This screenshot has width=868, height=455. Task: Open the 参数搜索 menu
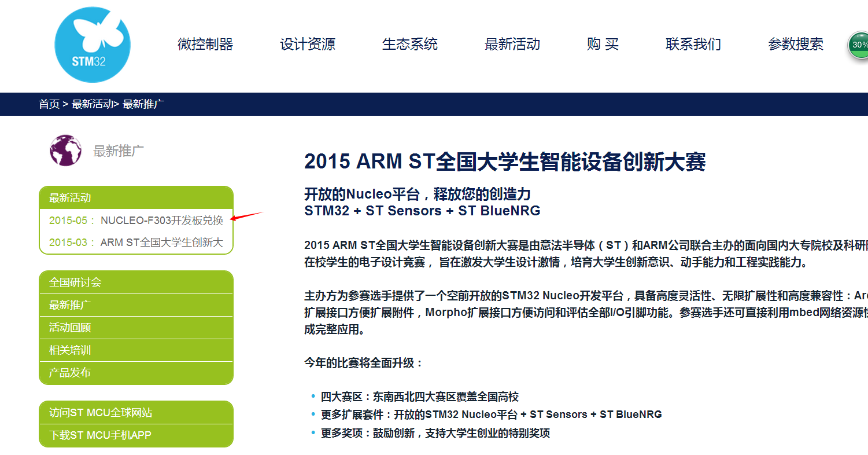796,44
